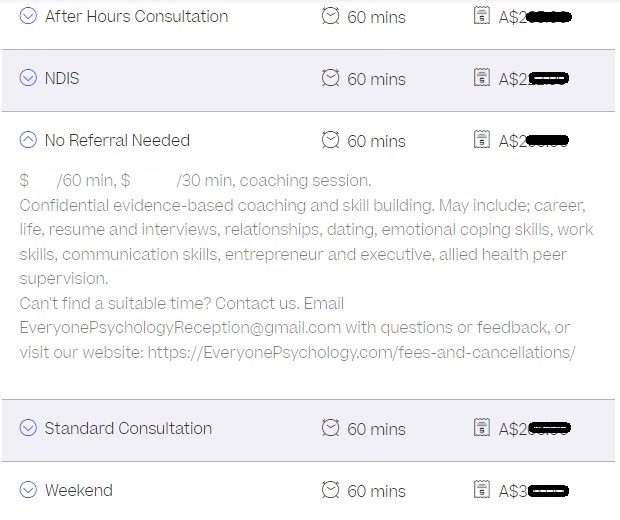Click the After Hours Consultation price icon
This screenshot has width=620, height=520.
(481, 16)
